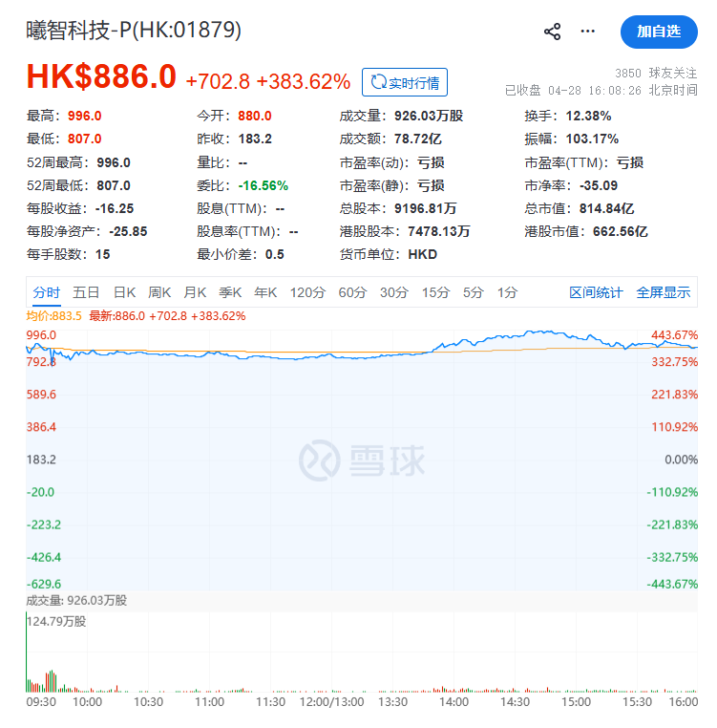Screen dimensions: 717x728
Task: Open the 周K chart tab
Action: pos(159,292)
